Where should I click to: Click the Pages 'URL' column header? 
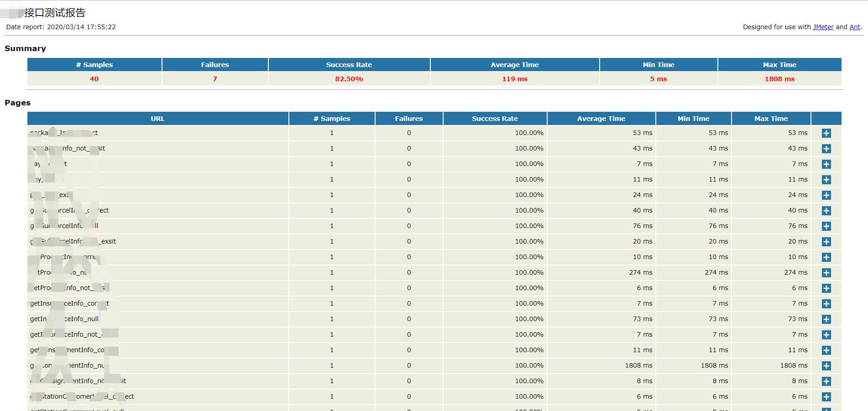click(x=158, y=119)
